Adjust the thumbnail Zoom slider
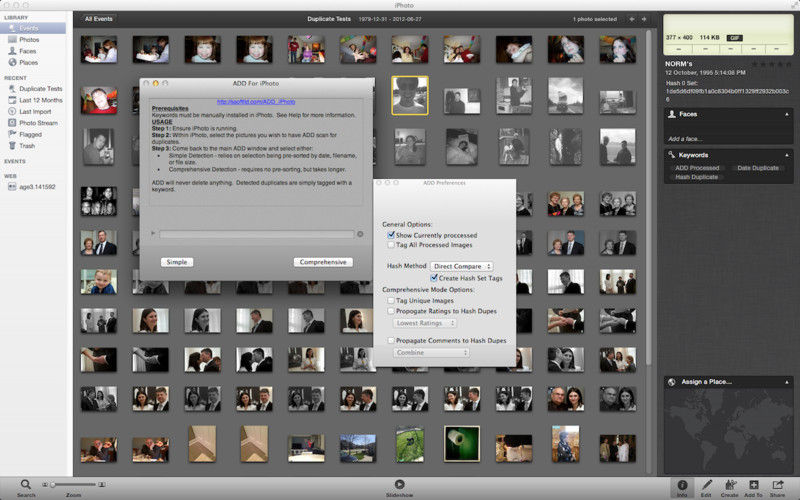Image resolution: width=800 pixels, height=500 pixels. coord(73,484)
